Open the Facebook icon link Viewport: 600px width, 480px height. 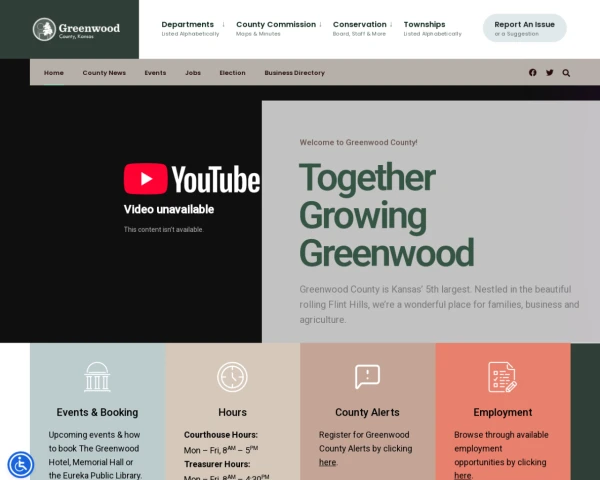pyautogui.click(x=532, y=73)
